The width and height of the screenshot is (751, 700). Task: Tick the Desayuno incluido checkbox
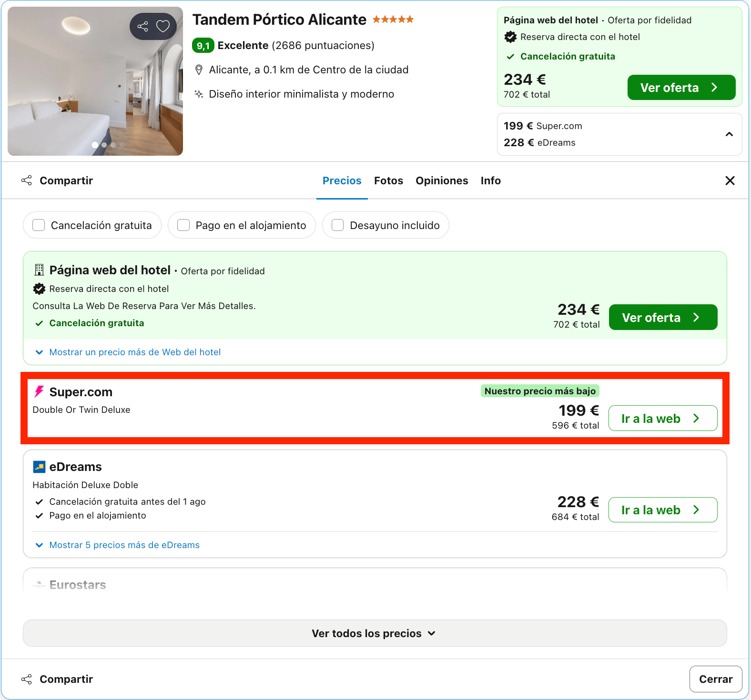[x=338, y=225]
